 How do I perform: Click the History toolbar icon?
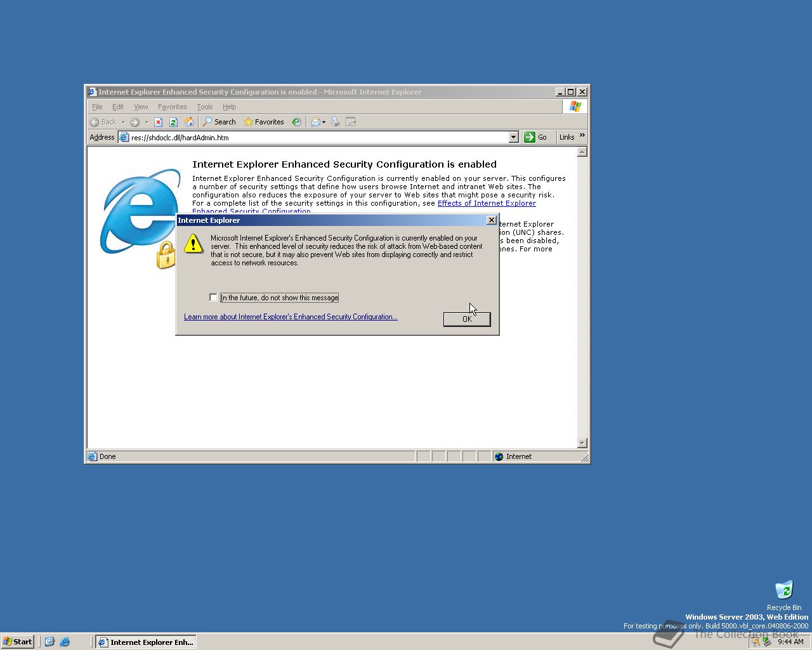(x=296, y=122)
